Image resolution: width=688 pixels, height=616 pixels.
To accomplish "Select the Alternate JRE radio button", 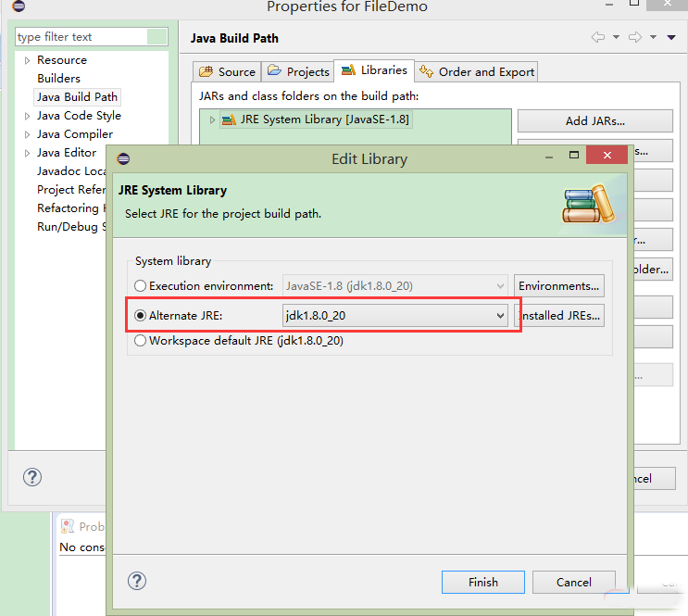I will pyautogui.click(x=140, y=316).
